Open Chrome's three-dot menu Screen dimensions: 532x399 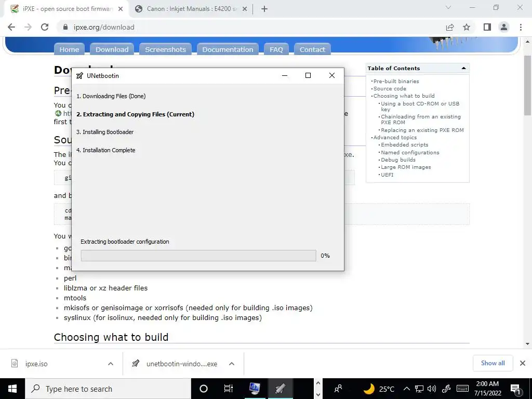click(521, 27)
